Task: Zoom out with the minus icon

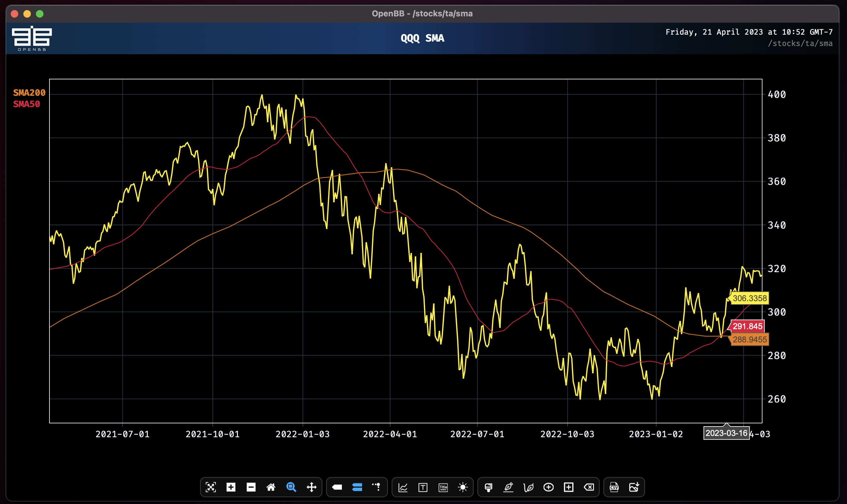Action: (x=251, y=487)
